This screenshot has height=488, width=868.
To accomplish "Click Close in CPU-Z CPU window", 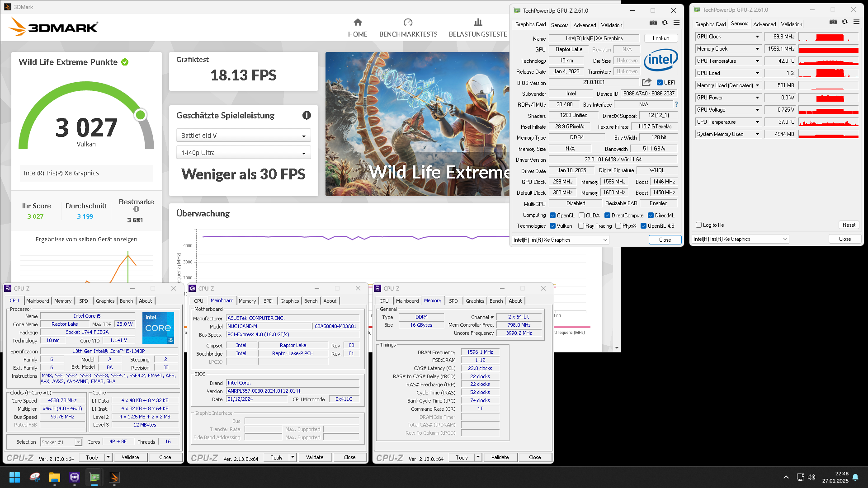I will point(165,457).
